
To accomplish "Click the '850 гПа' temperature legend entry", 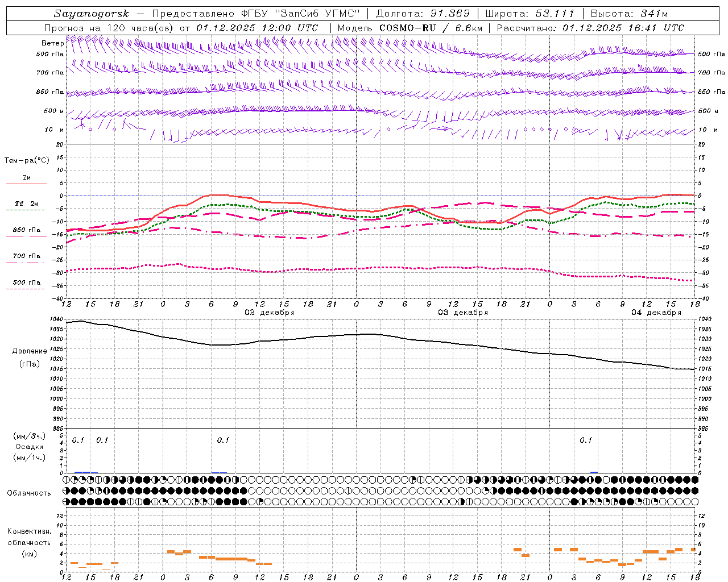I will (x=27, y=230).
